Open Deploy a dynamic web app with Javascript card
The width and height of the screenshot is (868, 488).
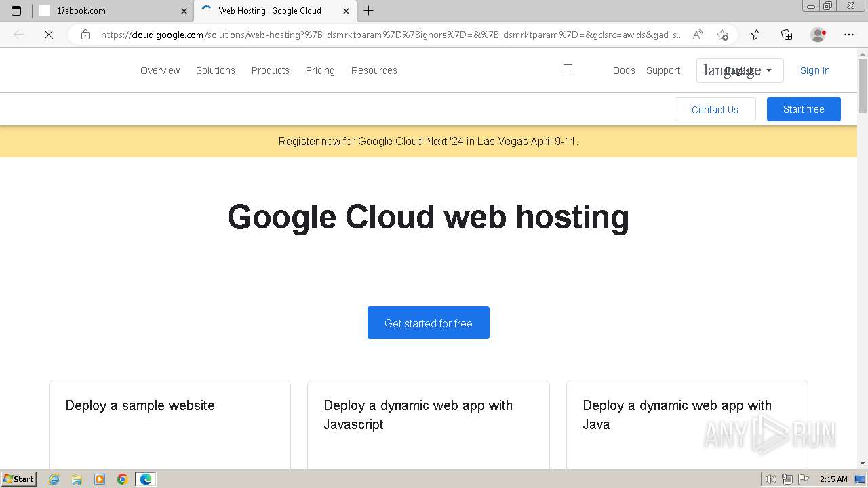pos(429,424)
